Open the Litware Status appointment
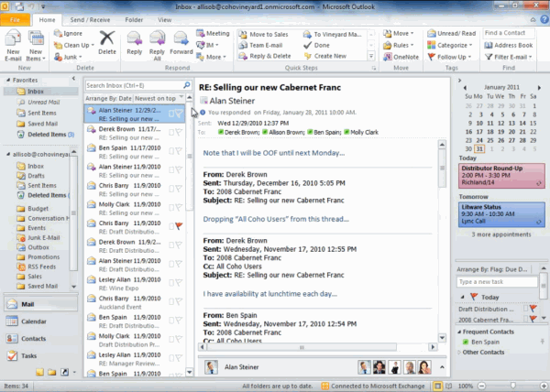 pos(501,214)
